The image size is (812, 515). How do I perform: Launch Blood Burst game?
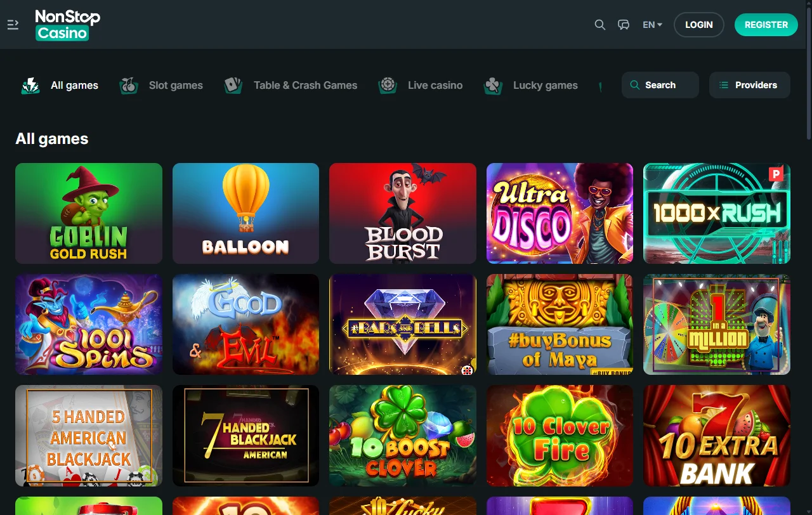point(403,213)
